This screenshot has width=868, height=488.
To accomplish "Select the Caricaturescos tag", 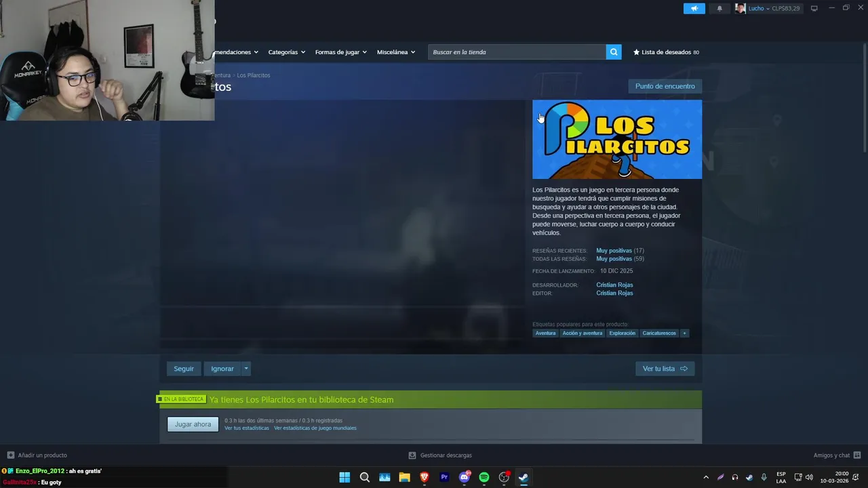I will 659,333.
